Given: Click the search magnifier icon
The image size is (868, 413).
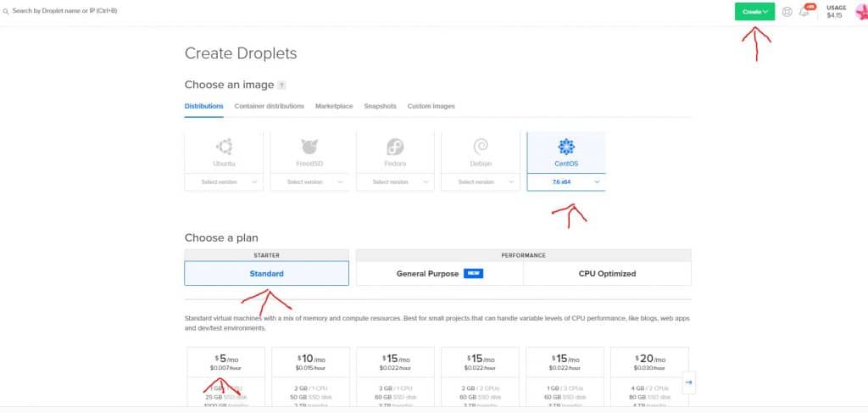Looking at the screenshot, I should [6, 11].
